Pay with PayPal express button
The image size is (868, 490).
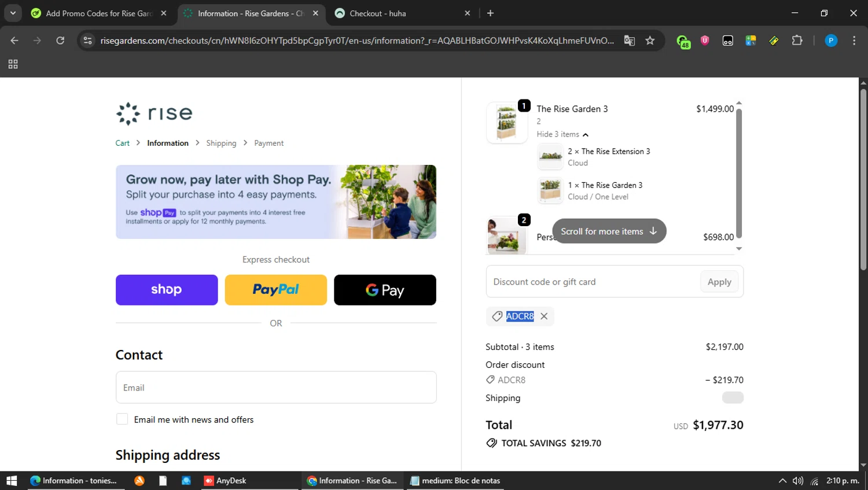[x=276, y=290]
